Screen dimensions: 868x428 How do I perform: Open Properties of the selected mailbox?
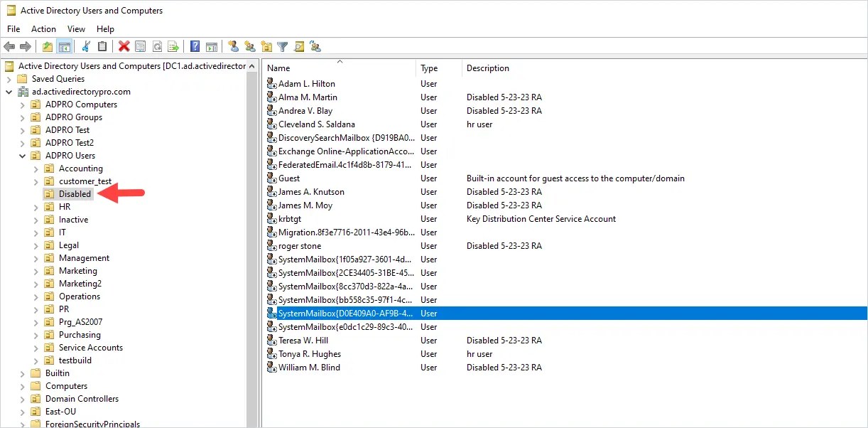(139, 46)
